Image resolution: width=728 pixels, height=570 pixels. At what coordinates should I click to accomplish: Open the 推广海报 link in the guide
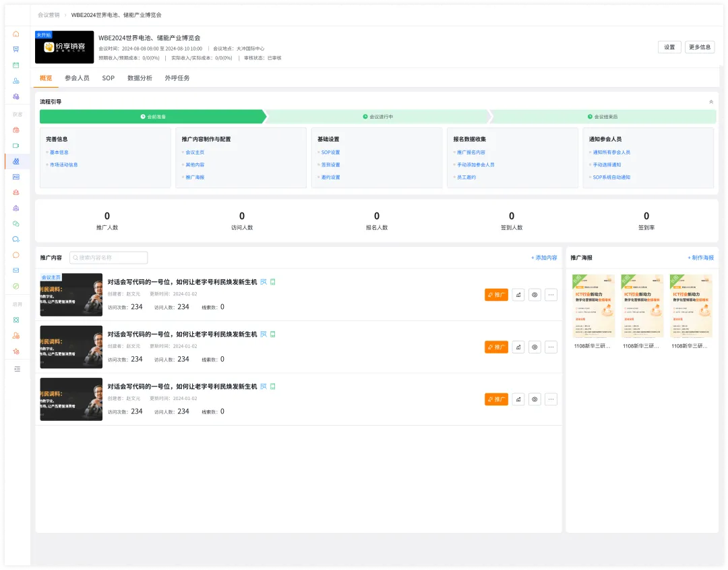[x=195, y=177]
